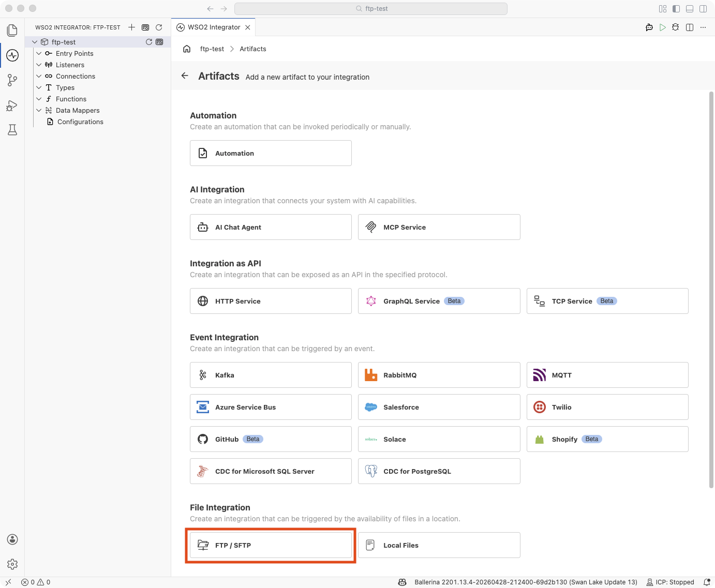Go back using the Artifacts back arrow

[x=185, y=76]
